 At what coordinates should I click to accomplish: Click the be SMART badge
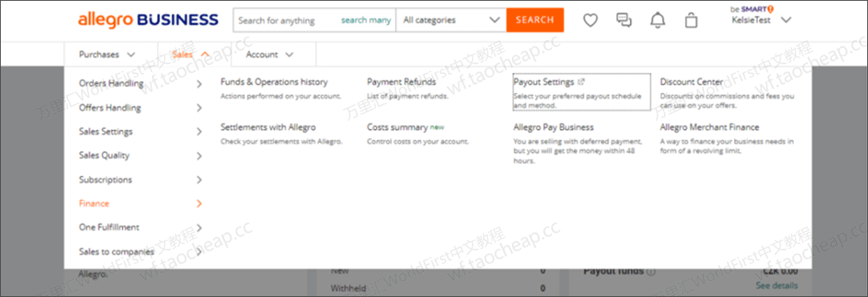(x=751, y=10)
